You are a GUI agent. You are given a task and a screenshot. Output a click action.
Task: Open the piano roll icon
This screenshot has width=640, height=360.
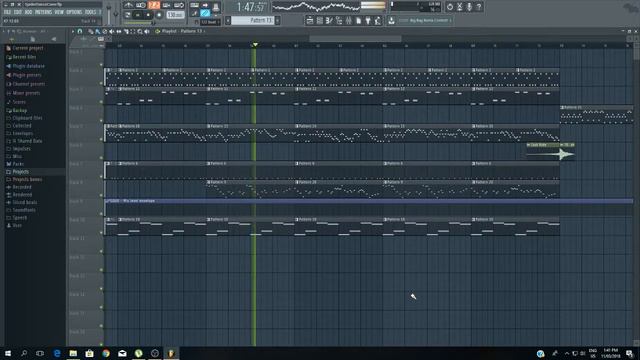(x=329, y=20)
